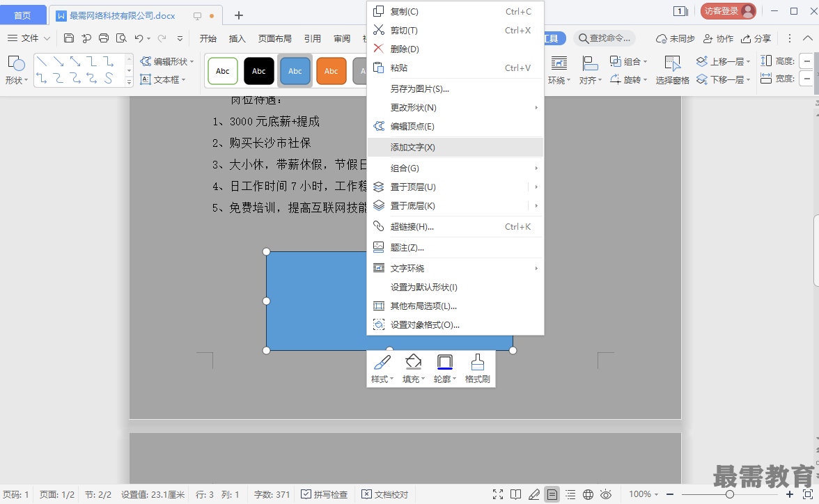Screen dimensions: 819x504
Task: Click the 未同步 not synced button
Action: point(676,38)
